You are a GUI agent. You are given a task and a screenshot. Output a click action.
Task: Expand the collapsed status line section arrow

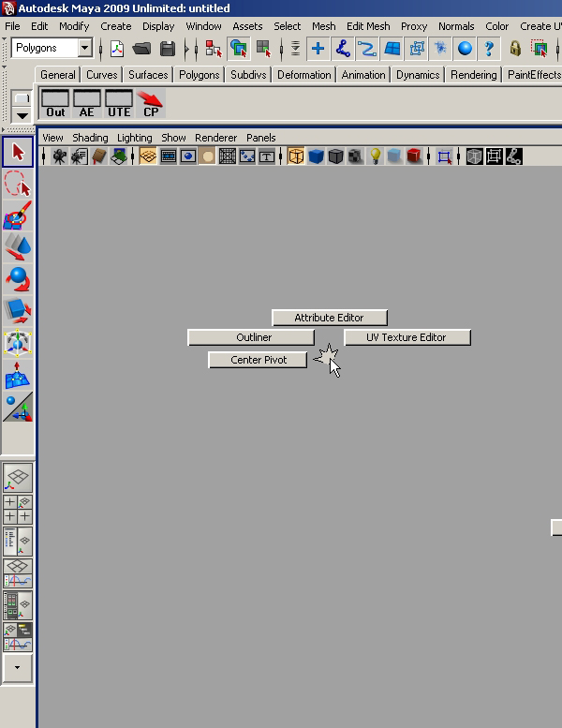click(186, 49)
